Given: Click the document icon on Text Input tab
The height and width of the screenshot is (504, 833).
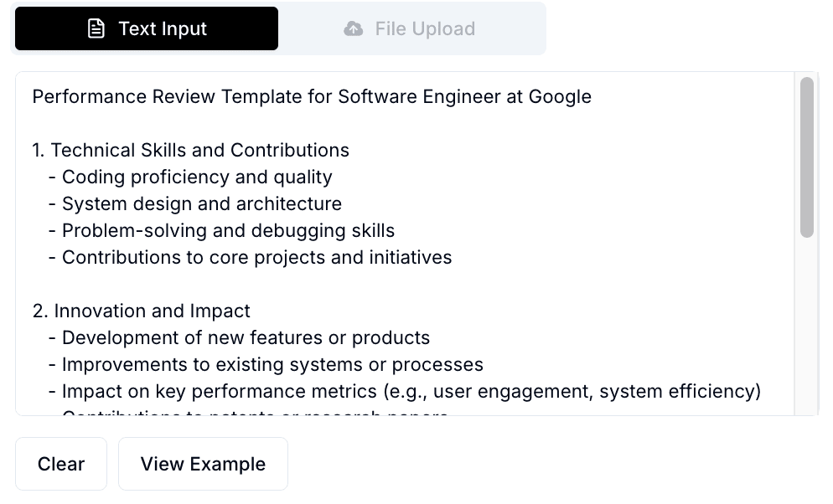Looking at the screenshot, I should [95, 28].
